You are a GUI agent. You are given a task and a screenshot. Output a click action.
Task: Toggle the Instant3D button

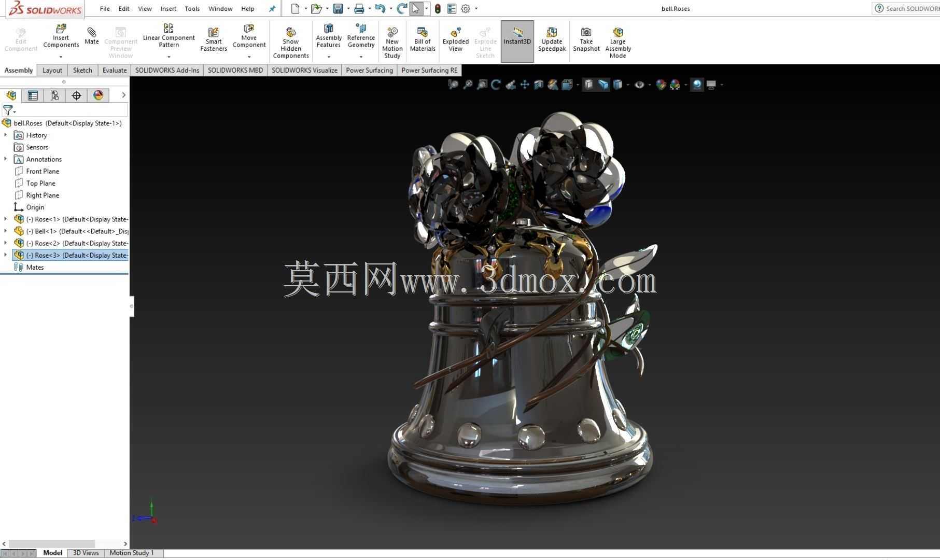[517, 41]
